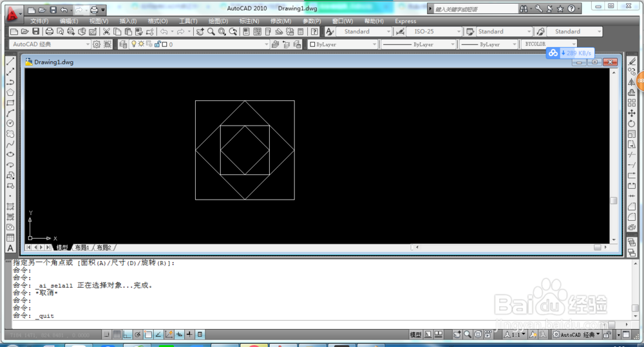
Task: Toggle Ortho Mode in status bar
Action: (x=127, y=335)
